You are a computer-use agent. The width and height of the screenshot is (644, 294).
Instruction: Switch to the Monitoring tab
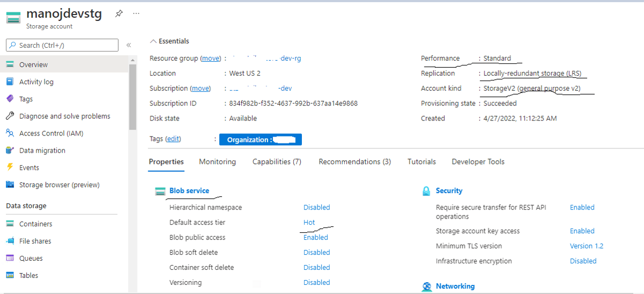pyautogui.click(x=217, y=162)
